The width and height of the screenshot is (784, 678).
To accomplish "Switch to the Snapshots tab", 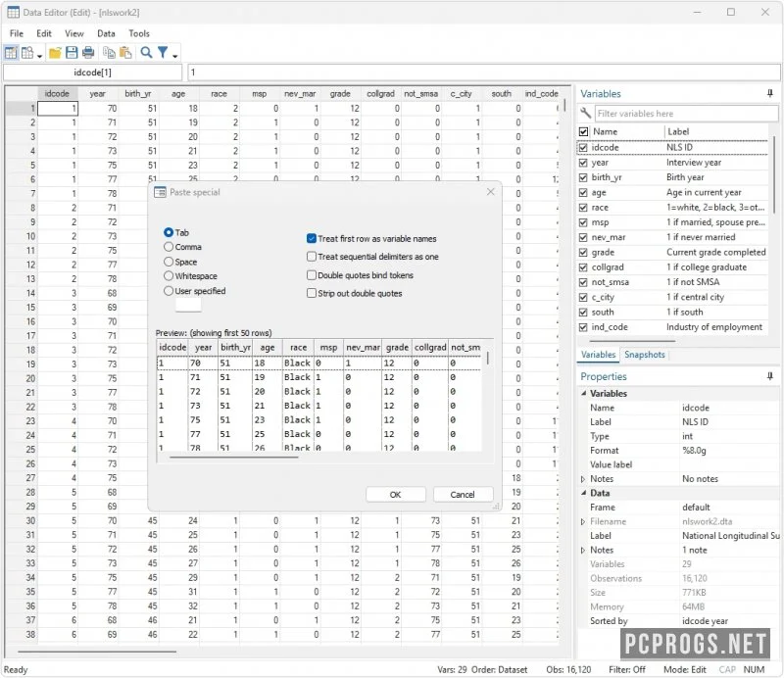I will coord(645,355).
